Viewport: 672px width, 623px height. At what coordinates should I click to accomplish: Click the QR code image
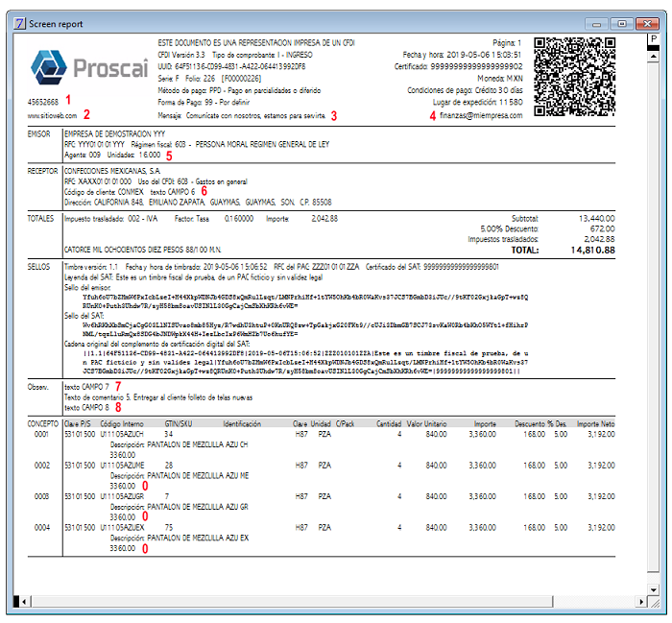(x=574, y=77)
